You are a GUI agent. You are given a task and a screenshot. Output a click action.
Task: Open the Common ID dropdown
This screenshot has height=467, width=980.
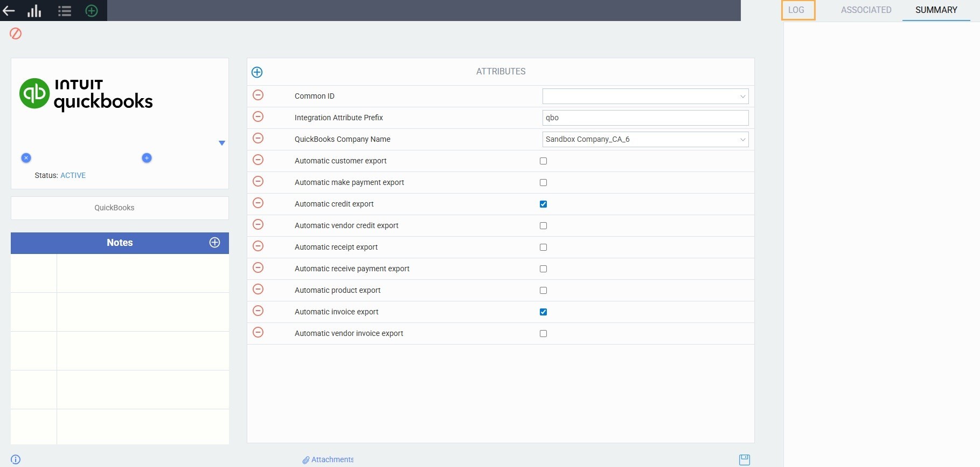[x=645, y=96]
